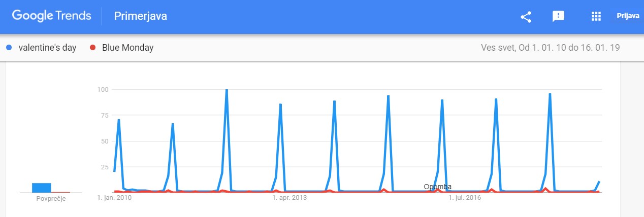Click the Google Trends logo
Image resolution: width=644 pixels, height=217 pixels.
(52, 16)
